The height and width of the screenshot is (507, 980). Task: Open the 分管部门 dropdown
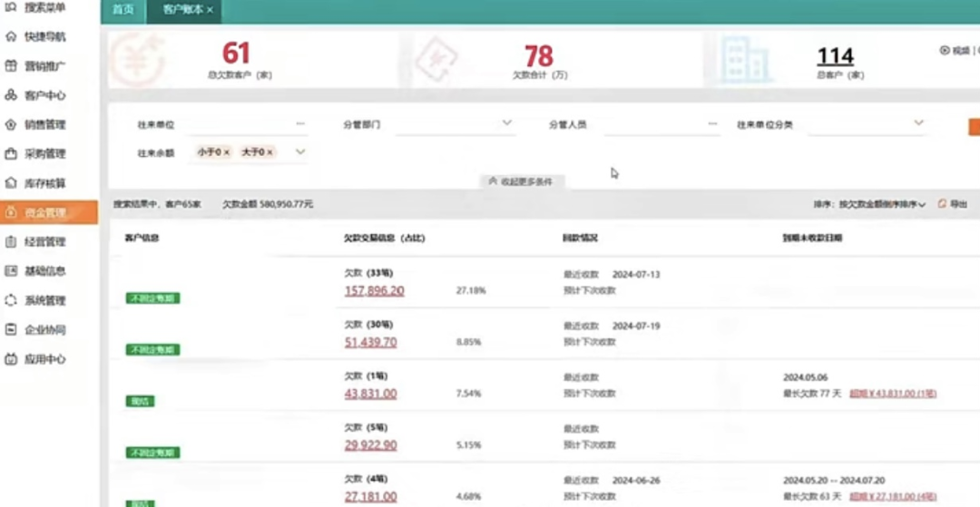click(455, 124)
